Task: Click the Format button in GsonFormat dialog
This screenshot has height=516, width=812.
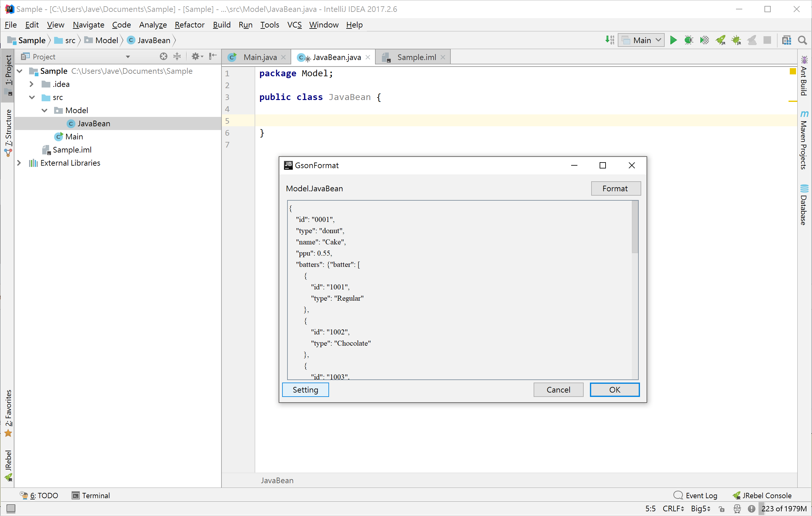Action: 616,189
